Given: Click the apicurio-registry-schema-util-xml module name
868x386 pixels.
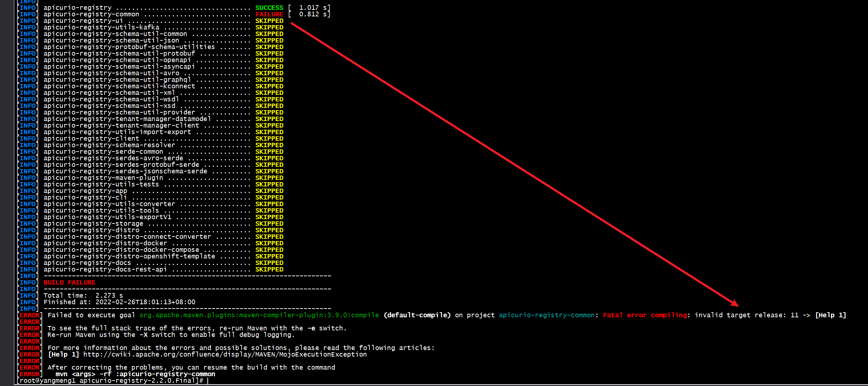Looking at the screenshot, I should click(109, 93).
